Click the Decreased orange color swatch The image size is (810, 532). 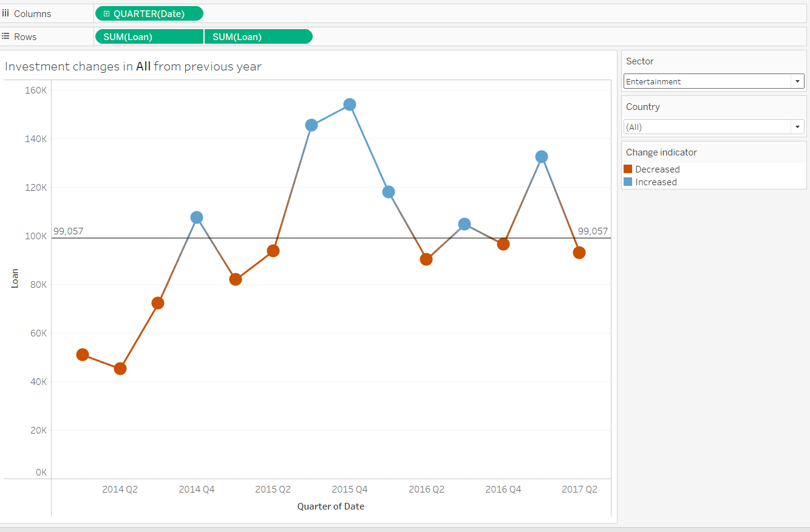(x=628, y=169)
